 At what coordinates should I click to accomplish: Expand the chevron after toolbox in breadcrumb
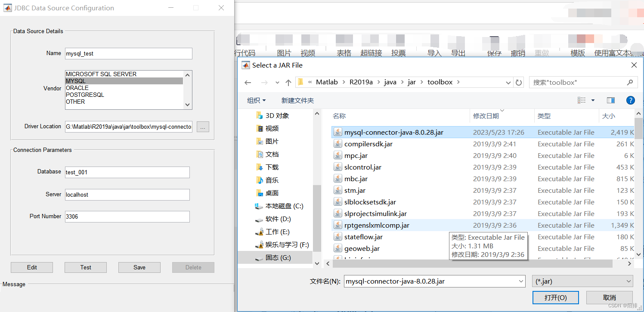tap(458, 82)
